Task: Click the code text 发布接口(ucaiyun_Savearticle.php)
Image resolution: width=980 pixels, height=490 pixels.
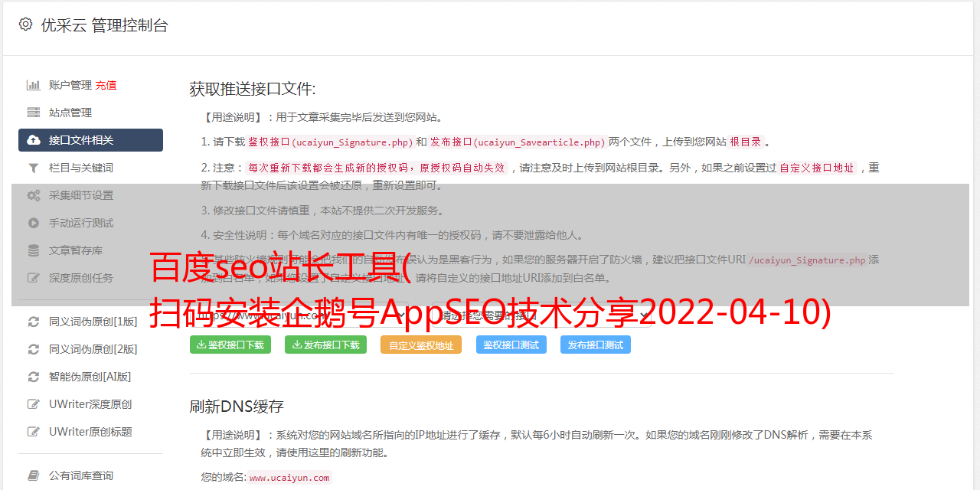Action: click(x=518, y=142)
